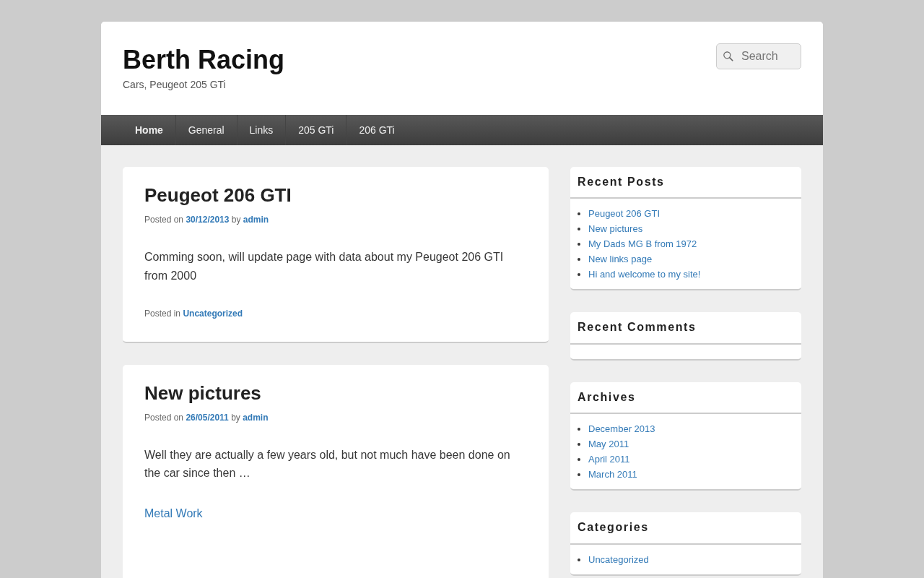Viewport: 924px width, 578px height.
Task: Open Uncategorized in the Categories widget
Action: (619, 560)
